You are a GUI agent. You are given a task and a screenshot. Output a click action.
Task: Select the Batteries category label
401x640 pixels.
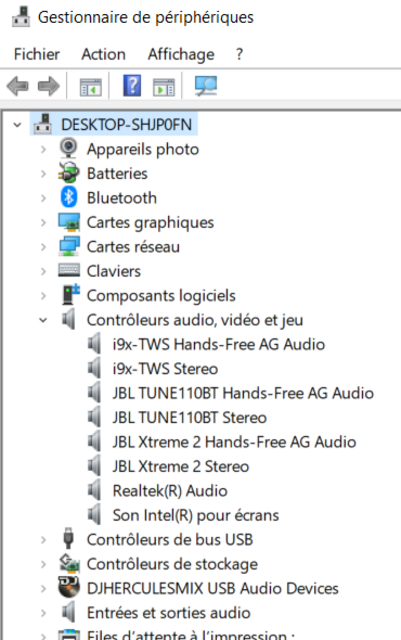117,173
